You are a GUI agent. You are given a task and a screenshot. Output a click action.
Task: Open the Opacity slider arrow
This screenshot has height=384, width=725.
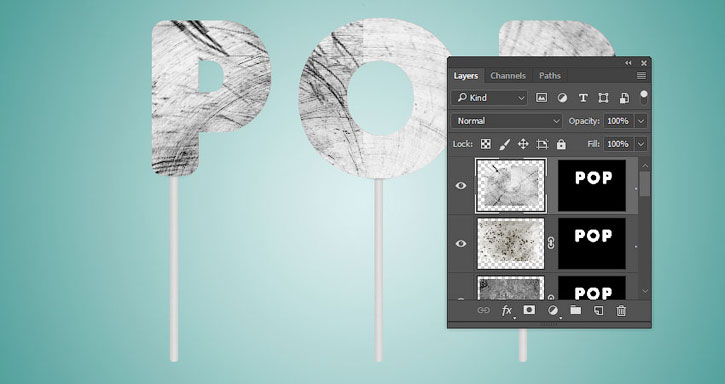click(641, 121)
